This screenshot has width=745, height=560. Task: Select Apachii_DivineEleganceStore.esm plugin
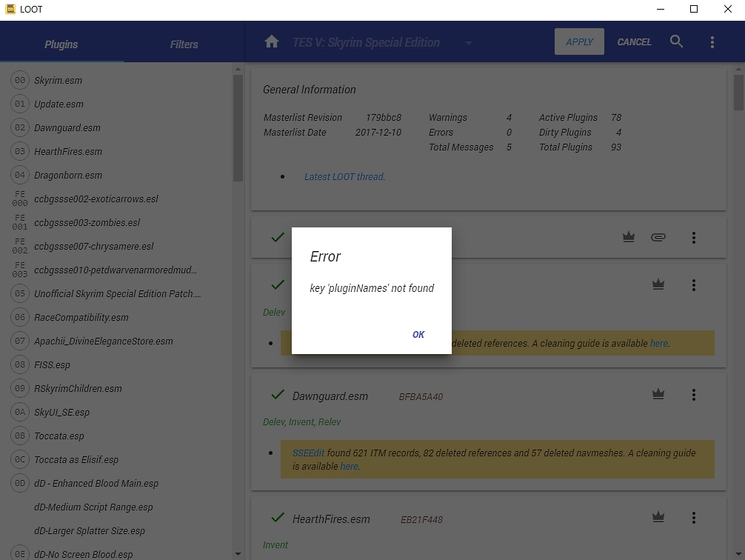(116, 341)
